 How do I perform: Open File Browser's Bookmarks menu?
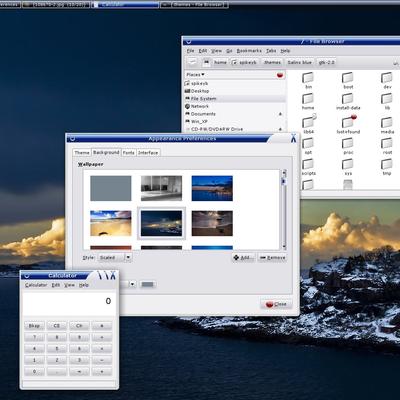pyautogui.click(x=249, y=51)
